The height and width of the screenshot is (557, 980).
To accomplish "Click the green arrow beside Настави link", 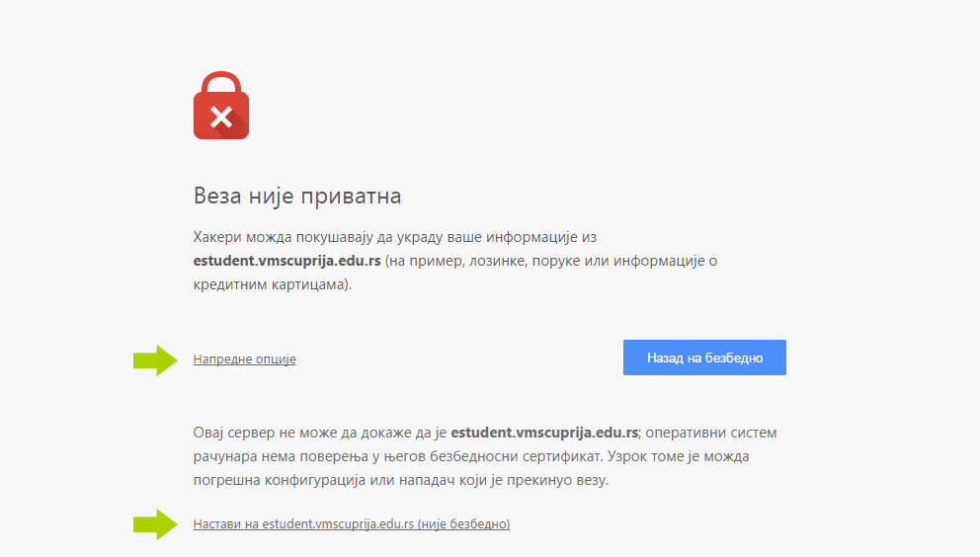I will (153, 524).
